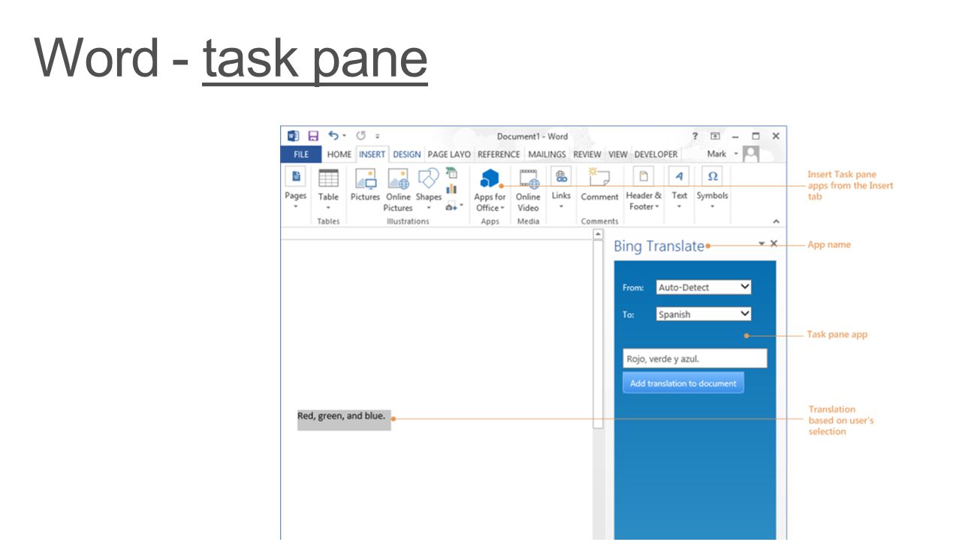Open the Mark account menu

click(721, 154)
